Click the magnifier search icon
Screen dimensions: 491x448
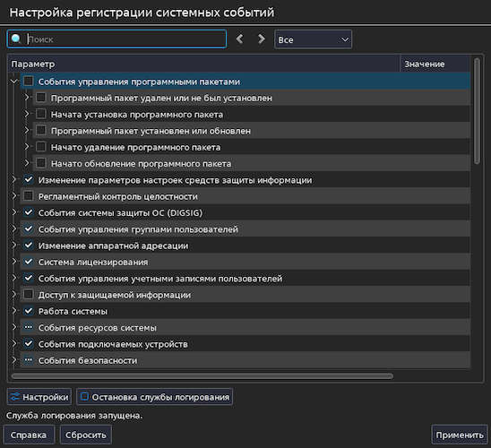(x=15, y=39)
